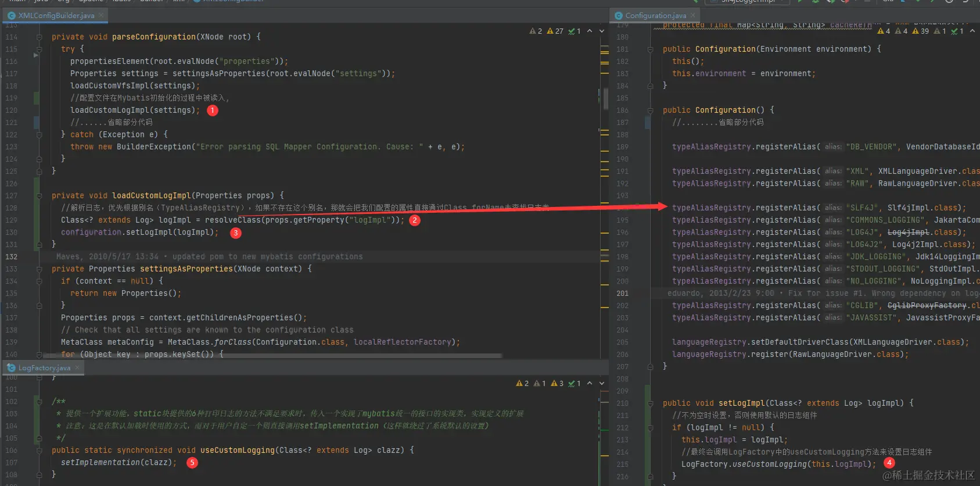Collapse the Configuration(Environment) constructor at line 181
Image resolution: width=980 pixels, height=486 pixels.
[651, 49]
